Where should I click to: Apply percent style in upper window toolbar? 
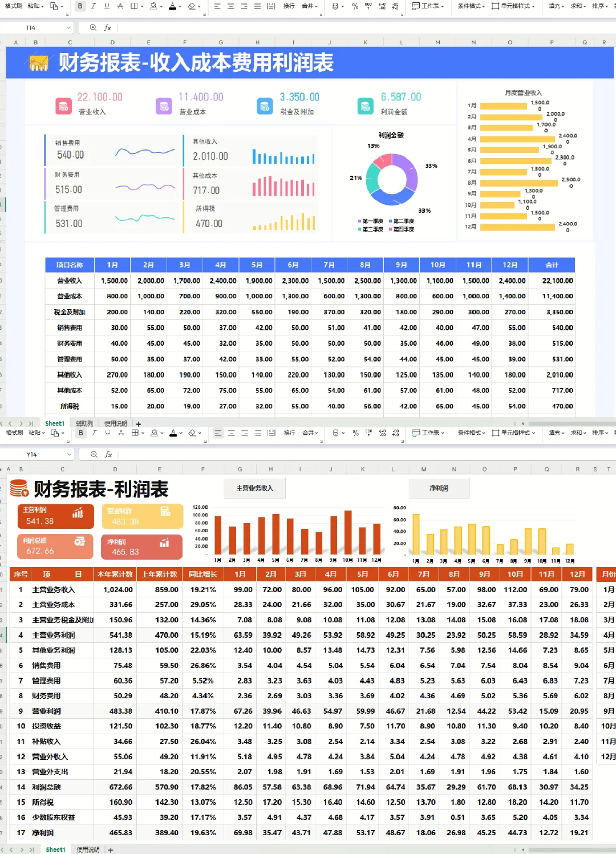(355, 6)
